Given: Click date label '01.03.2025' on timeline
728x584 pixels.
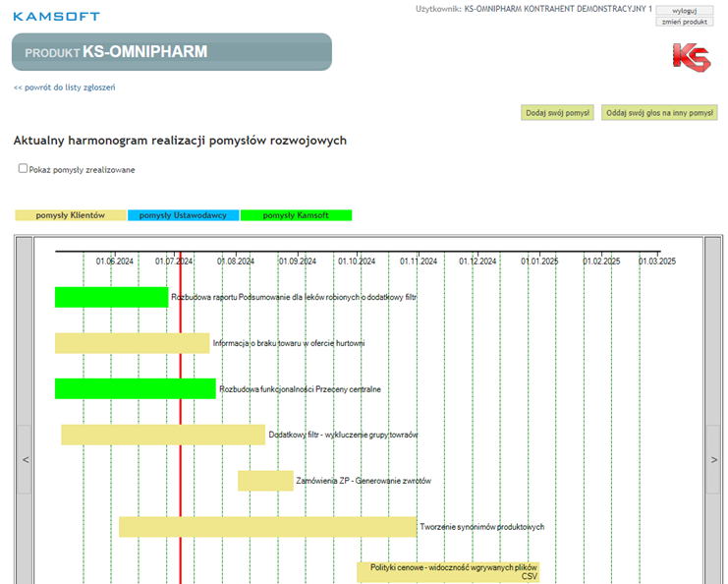Looking at the screenshot, I should point(657,262).
